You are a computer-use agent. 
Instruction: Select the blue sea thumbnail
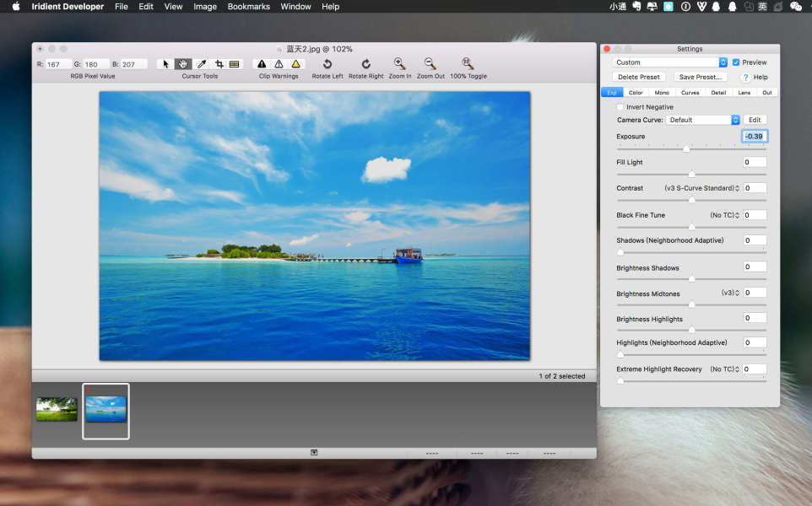[106, 409]
